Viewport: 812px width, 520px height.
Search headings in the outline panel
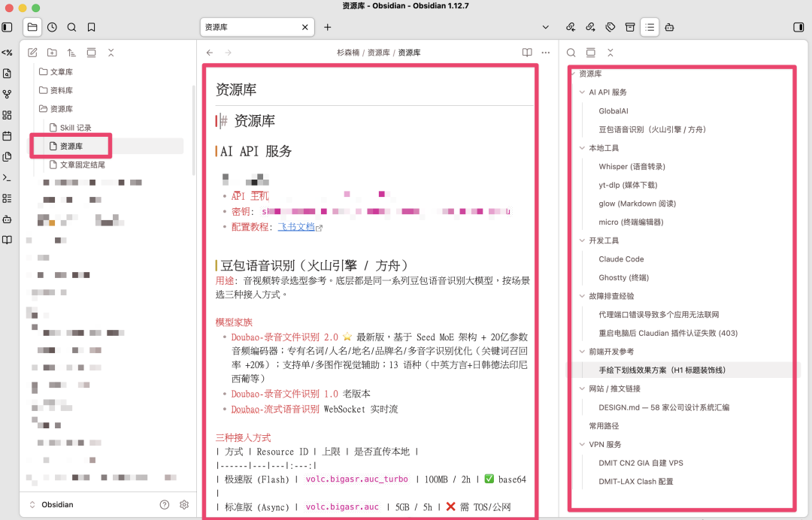(571, 53)
